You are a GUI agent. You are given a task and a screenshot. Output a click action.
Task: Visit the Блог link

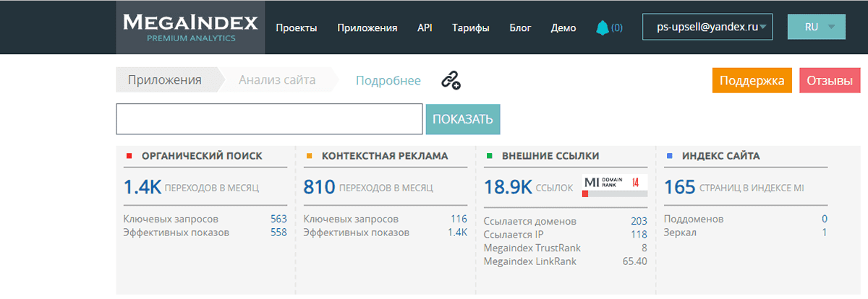click(x=520, y=28)
